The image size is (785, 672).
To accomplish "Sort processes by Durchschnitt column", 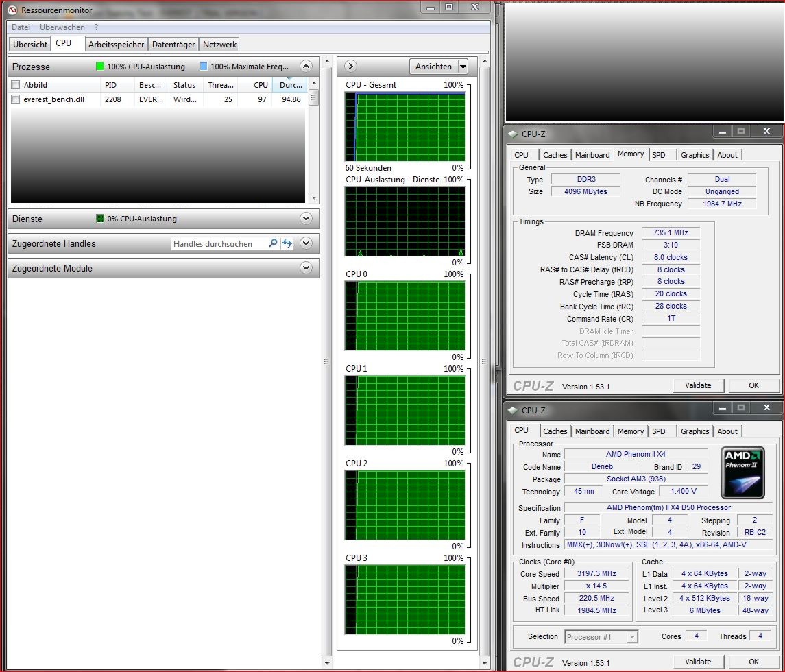I will [x=290, y=84].
